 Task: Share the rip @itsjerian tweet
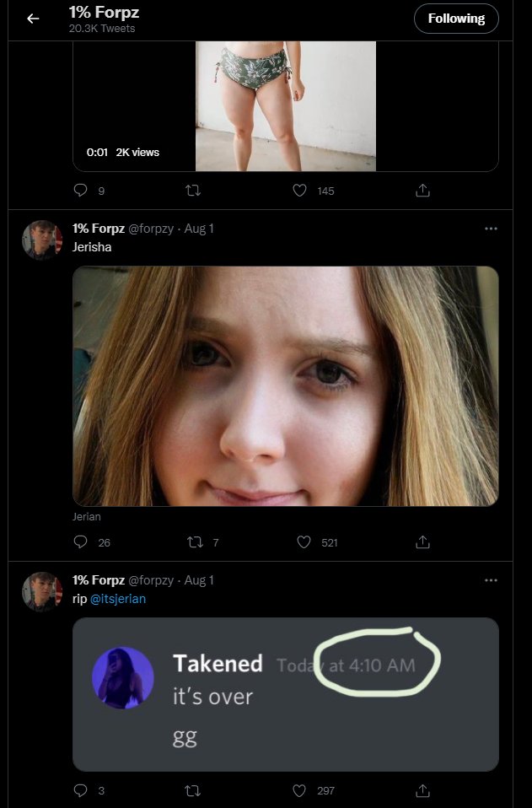[x=423, y=790]
